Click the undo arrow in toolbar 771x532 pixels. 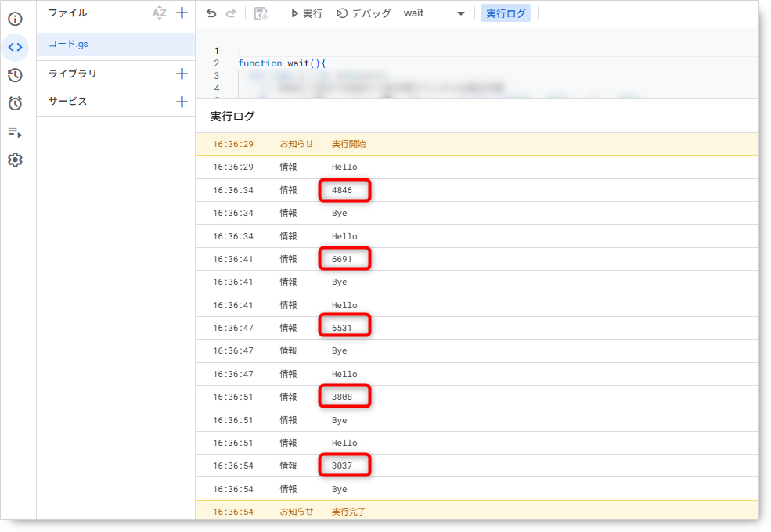pyautogui.click(x=211, y=13)
